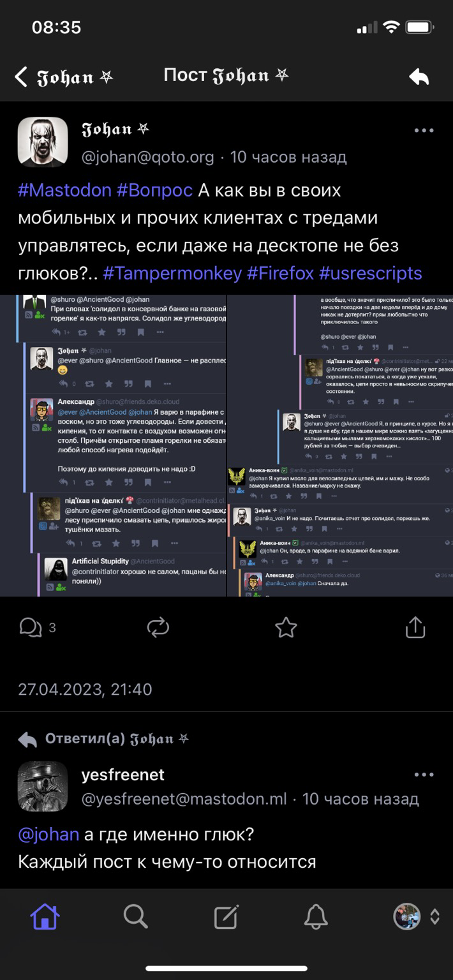This screenshot has width=453, height=980.
Task: Share Johan's post using the share icon
Action: pos(415,627)
